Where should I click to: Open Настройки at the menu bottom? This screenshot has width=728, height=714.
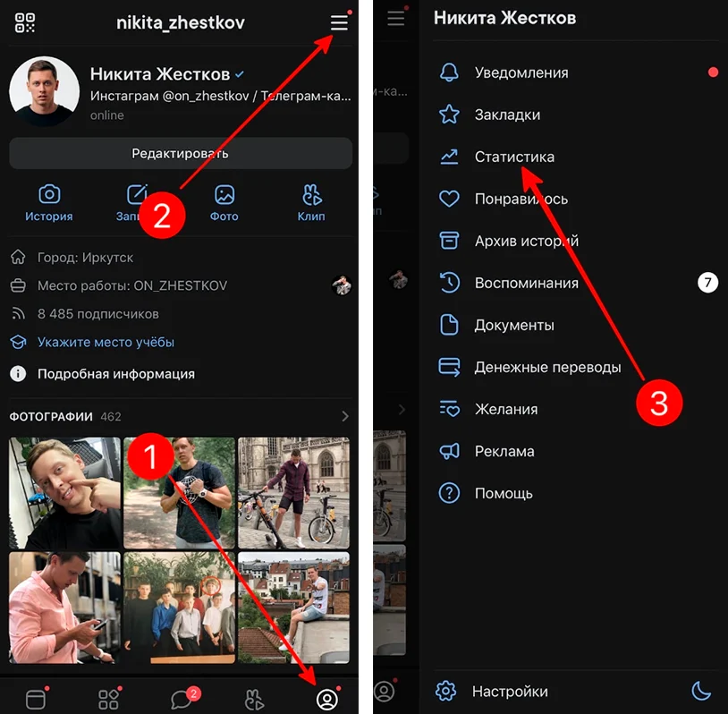[x=510, y=692]
